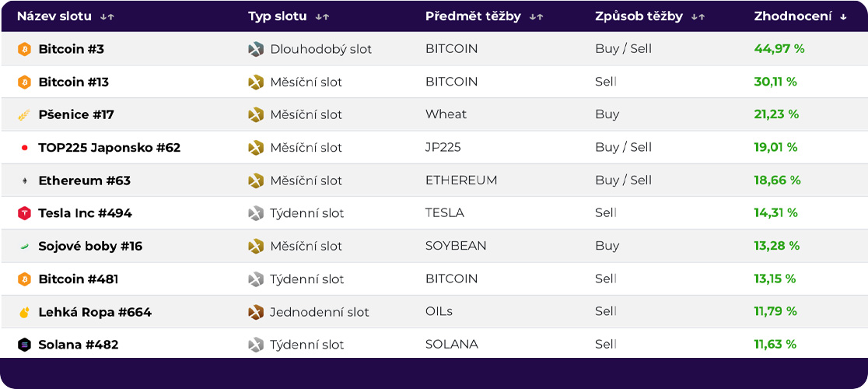This screenshot has height=389, width=868.
Task: Click the Japan flag dot icon
Action: click(x=24, y=148)
